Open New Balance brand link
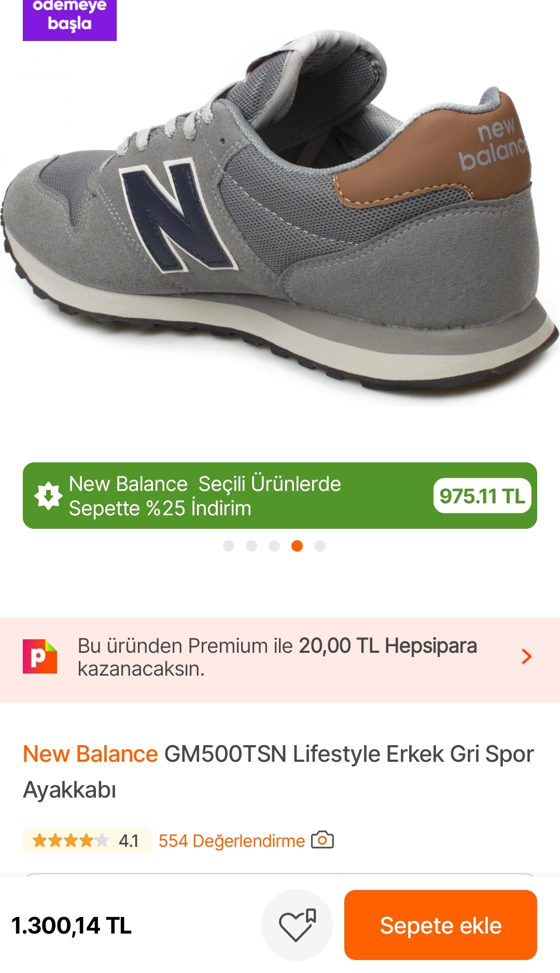 90,754
